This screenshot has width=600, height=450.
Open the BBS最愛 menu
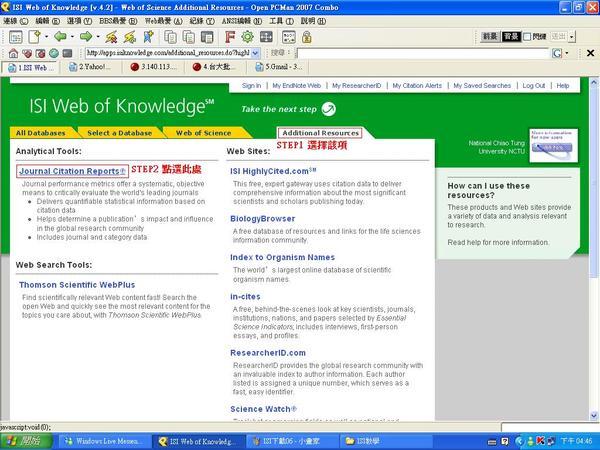[x=118, y=21]
